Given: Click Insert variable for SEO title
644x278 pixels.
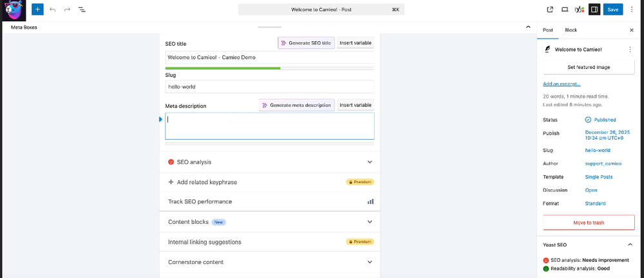Looking at the screenshot, I should click(x=355, y=43).
